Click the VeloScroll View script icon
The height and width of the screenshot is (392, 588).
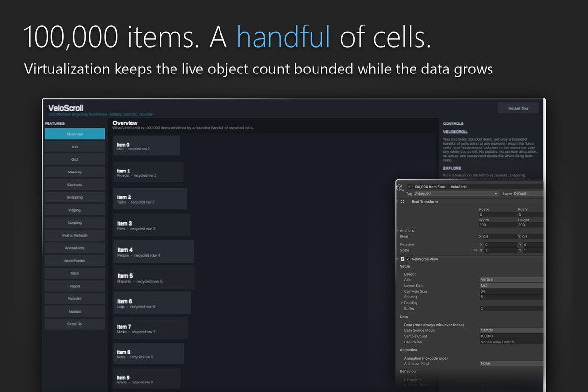(402, 259)
